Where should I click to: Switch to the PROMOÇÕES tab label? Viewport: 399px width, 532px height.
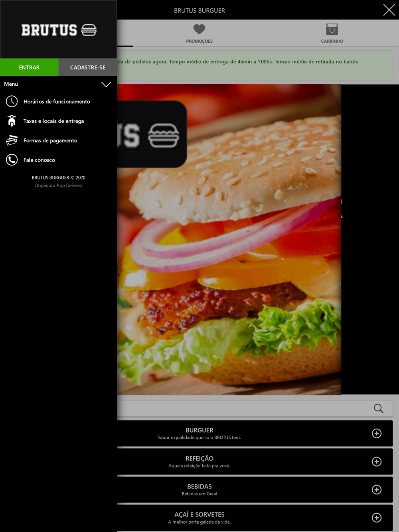click(199, 41)
